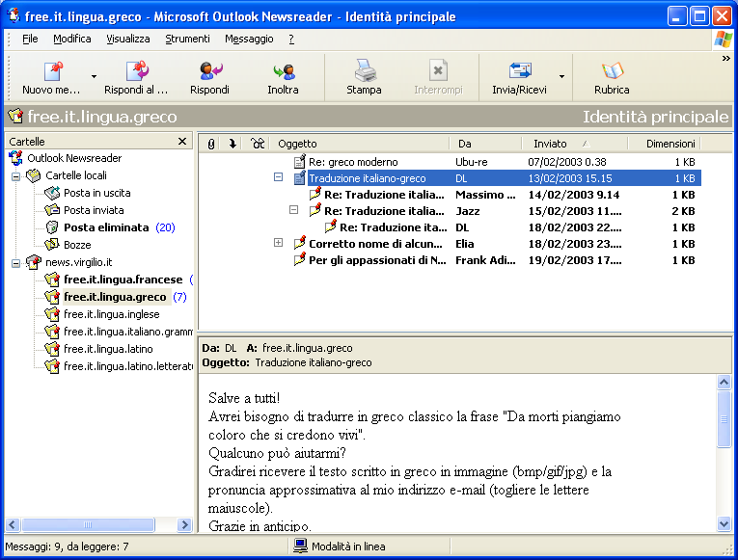The height and width of the screenshot is (560, 738).
Task: Collapse the Cartelle locali tree node
Action: coord(16,176)
